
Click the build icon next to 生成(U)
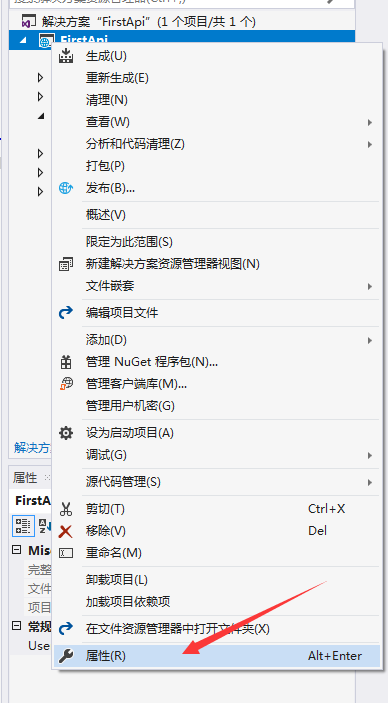(x=66, y=56)
